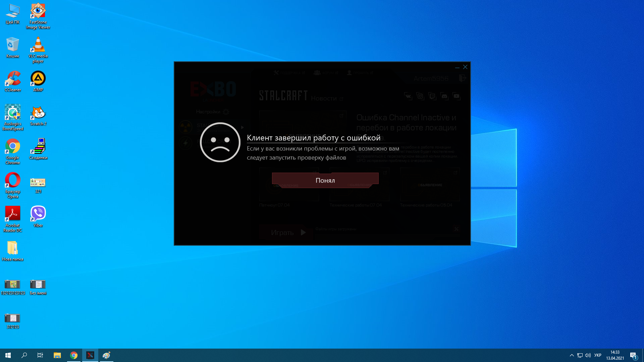Switch to Paint app in taskbar
This screenshot has width=644, height=362.
click(x=107, y=355)
